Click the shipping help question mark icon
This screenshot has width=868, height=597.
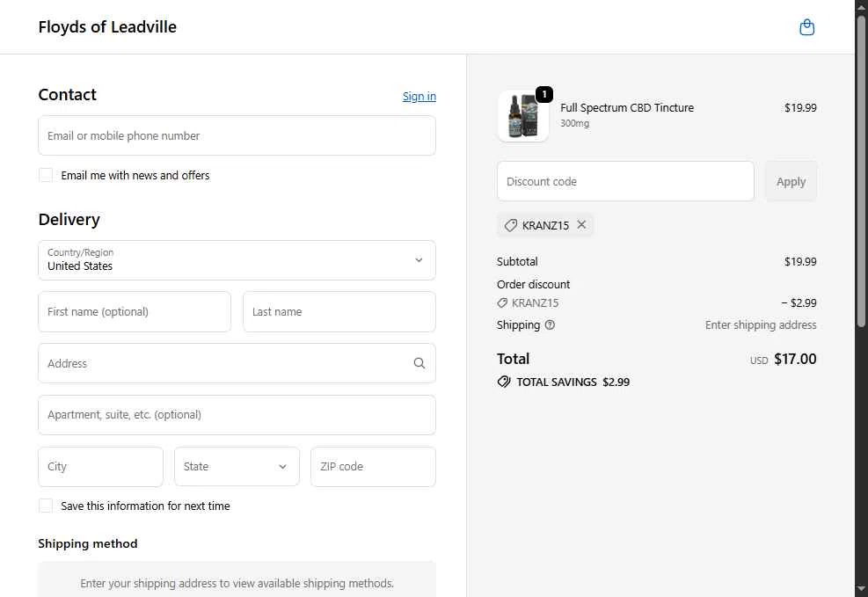(550, 324)
